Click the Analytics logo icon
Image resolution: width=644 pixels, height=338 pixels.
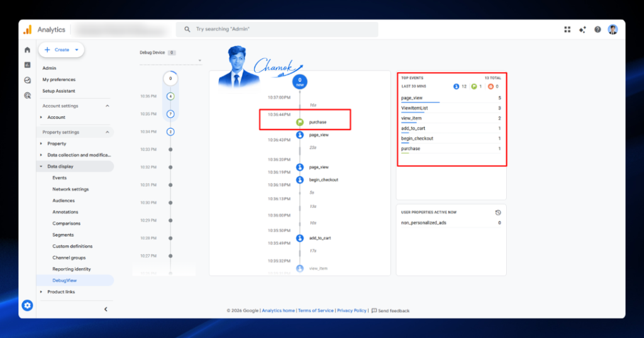(x=28, y=30)
